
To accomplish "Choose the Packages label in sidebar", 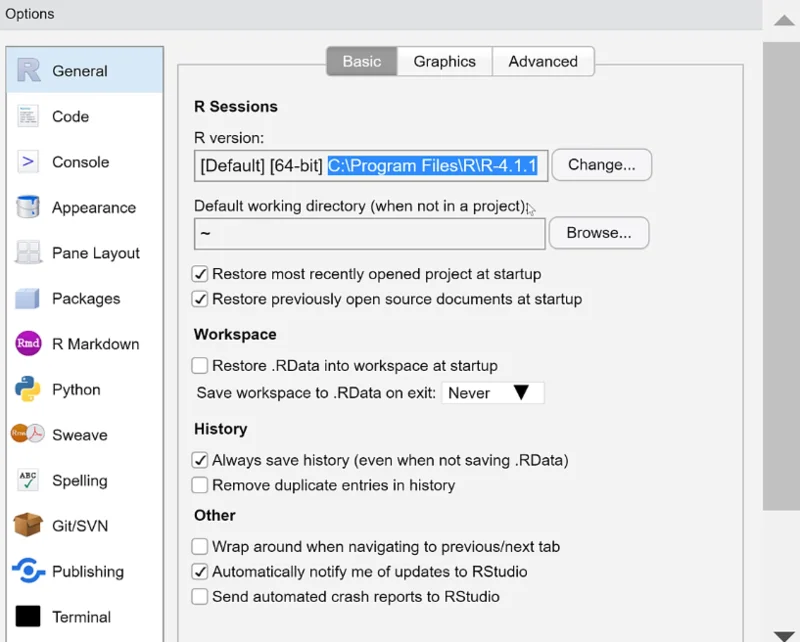I will click(86, 299).
